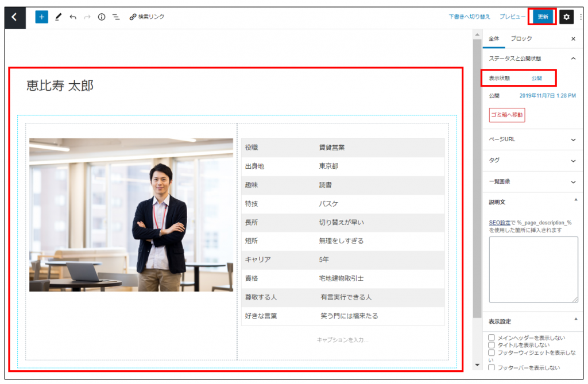
Task: Click inside the 説明文 text area
Action: (533, 269)
